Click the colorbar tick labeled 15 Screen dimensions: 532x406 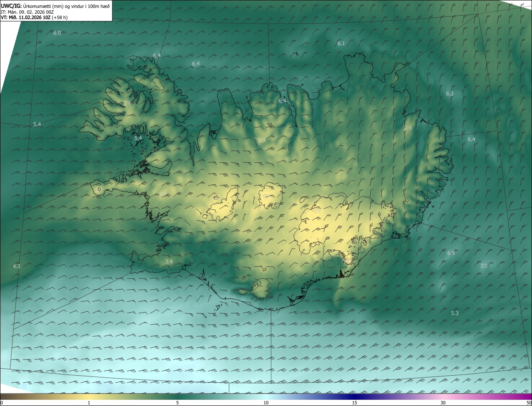355,403
